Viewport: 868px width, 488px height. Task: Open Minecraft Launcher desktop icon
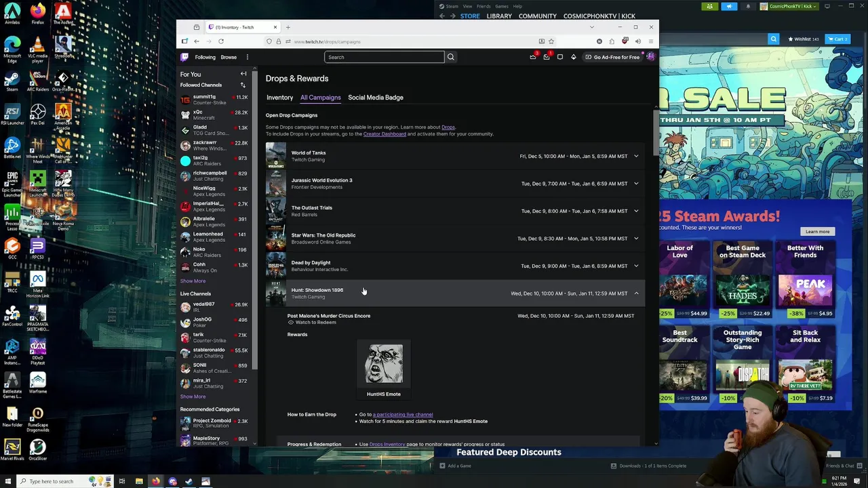[38, 183]
